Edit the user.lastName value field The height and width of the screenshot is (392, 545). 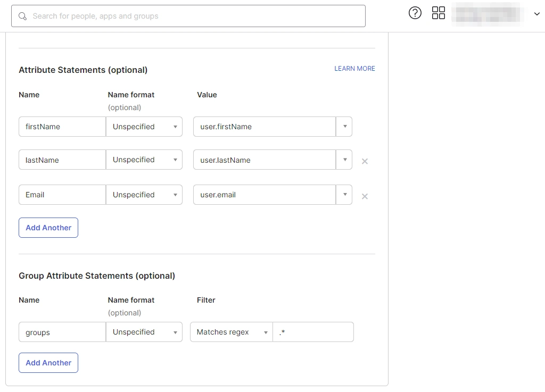[265, 160]
